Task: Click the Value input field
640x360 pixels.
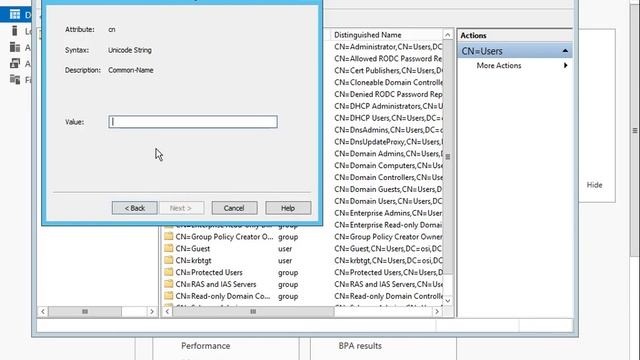Action: click(x=193, y=122)
